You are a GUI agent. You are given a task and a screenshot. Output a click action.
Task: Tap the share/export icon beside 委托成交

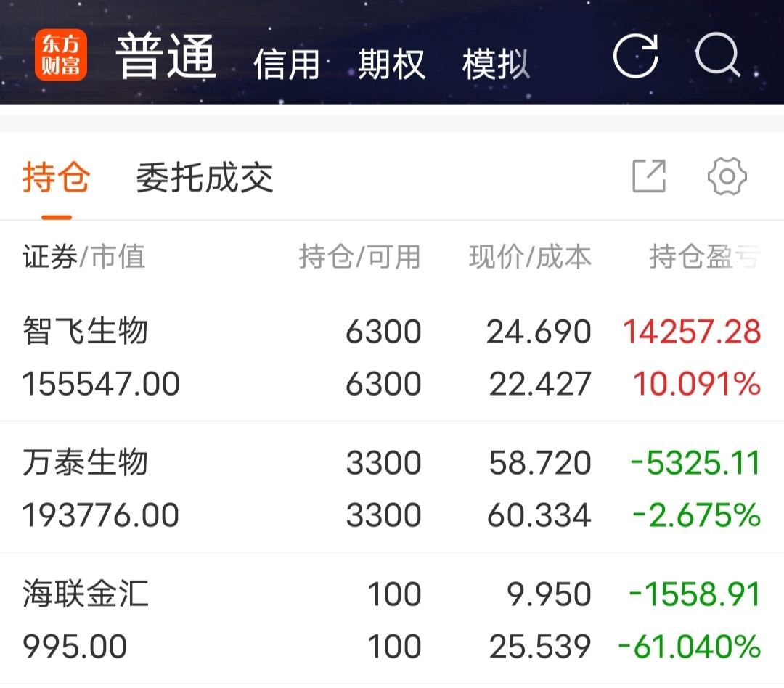(x=649, y=176)
